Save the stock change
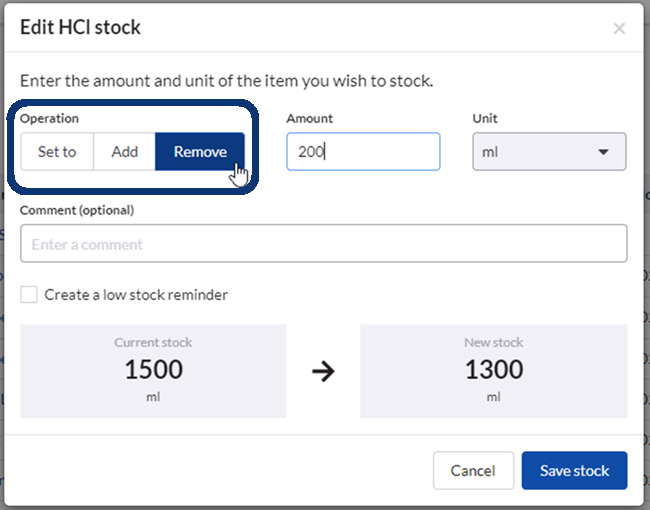This screenshot has width=650, height=510. tap(574, 471)
